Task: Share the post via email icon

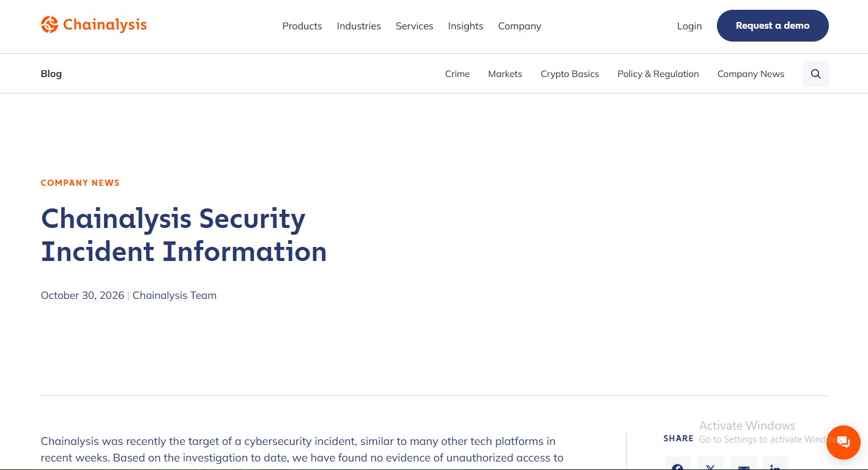Action: click(743, 464)
